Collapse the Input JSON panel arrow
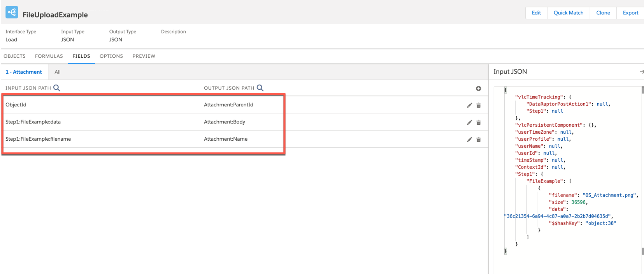 coord(641,72)
